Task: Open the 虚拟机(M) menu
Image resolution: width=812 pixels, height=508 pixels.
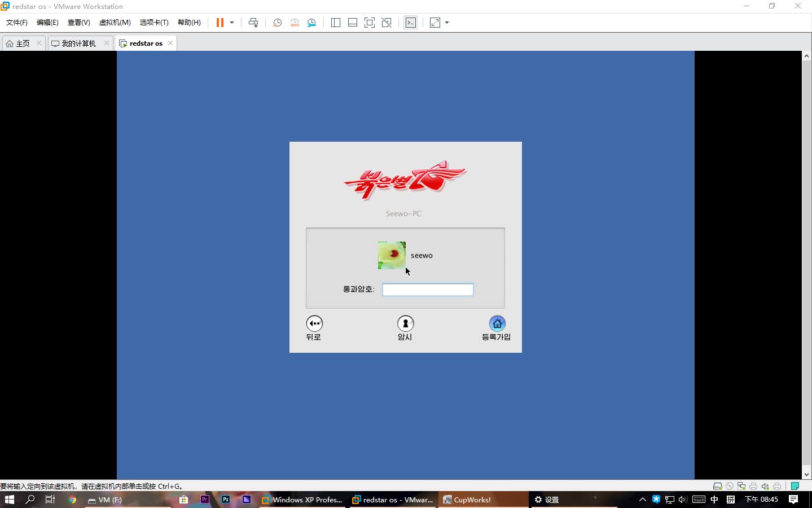Action: click(115, 23)
